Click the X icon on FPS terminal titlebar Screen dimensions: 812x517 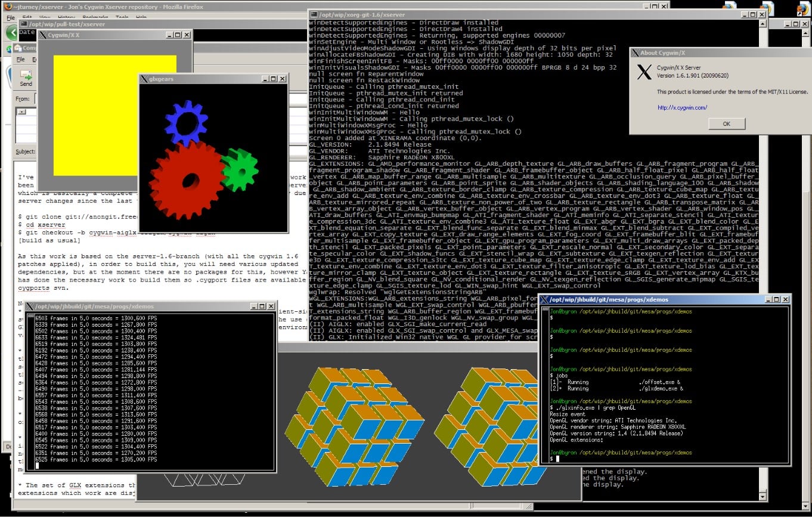(x=29, y=307)
